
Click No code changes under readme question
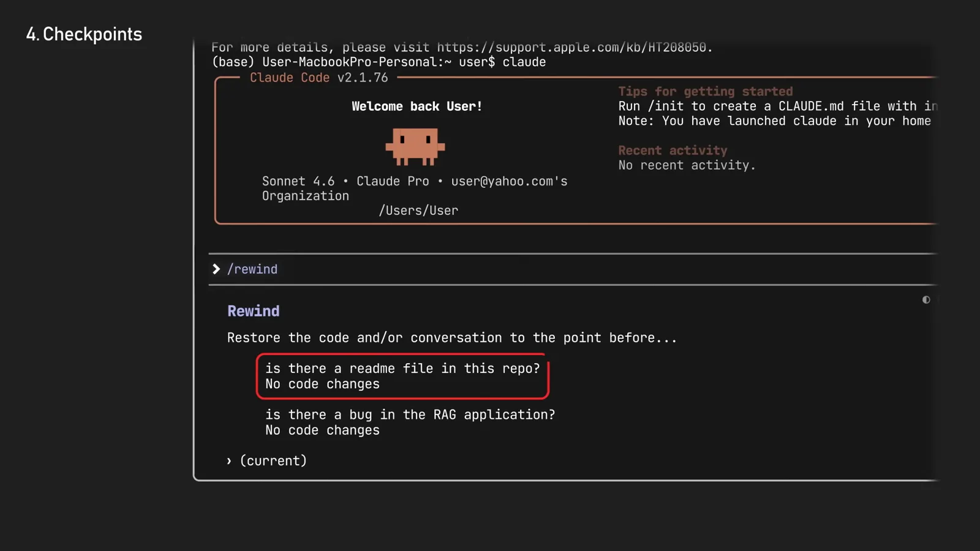click(322, 384)
